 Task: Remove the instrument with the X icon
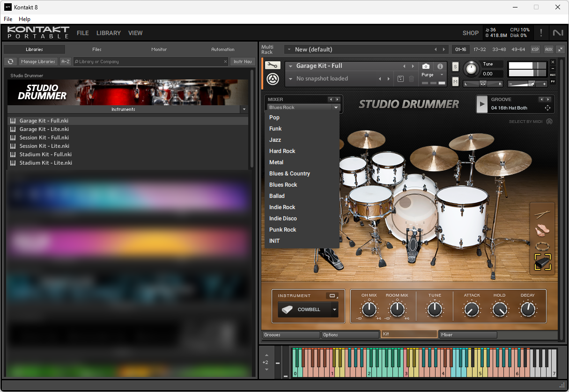click(x=553, y=62)
